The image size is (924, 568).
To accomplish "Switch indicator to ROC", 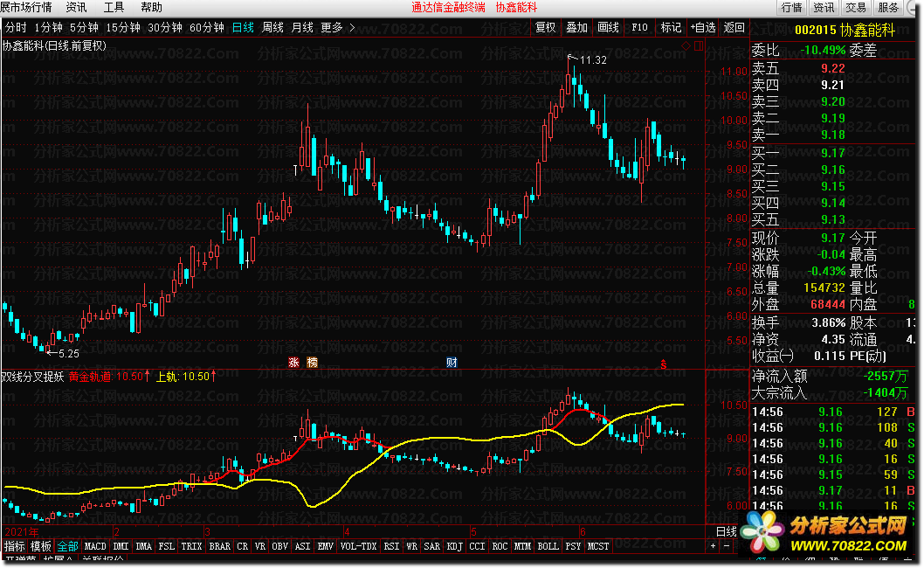I will pos(500,546).
